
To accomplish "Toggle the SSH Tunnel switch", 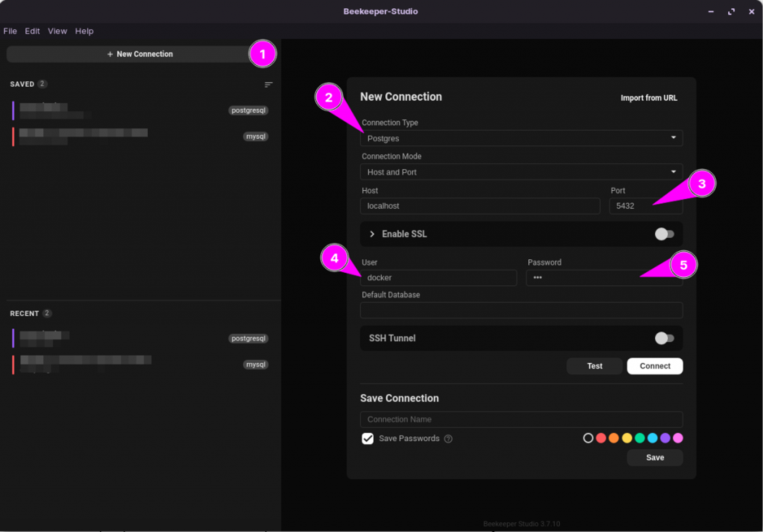I will tap(664, 338).
